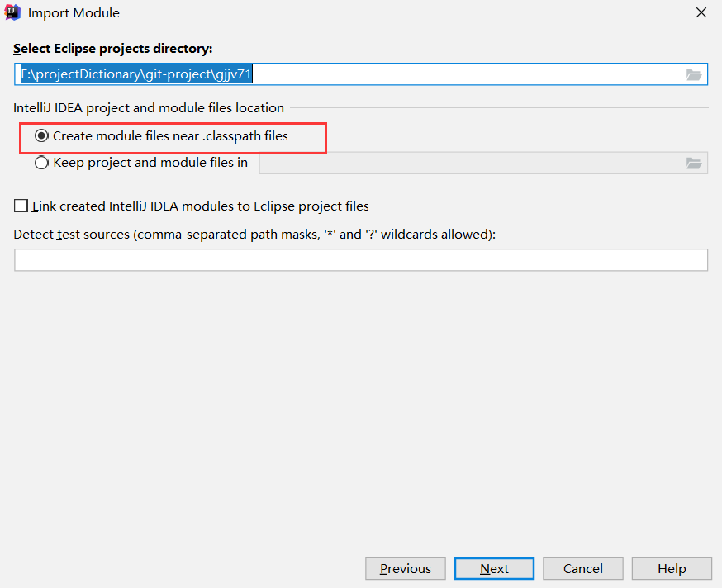This screenshot has width=722, height=588.
Task: Go back with the Previous button
Action: pyautogui.click(x=406, y=569)
